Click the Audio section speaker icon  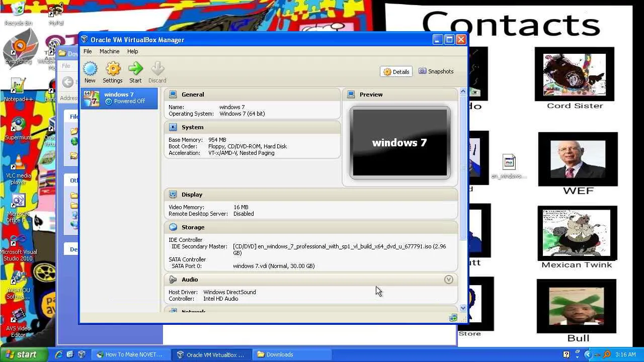[x=173, y=280]
